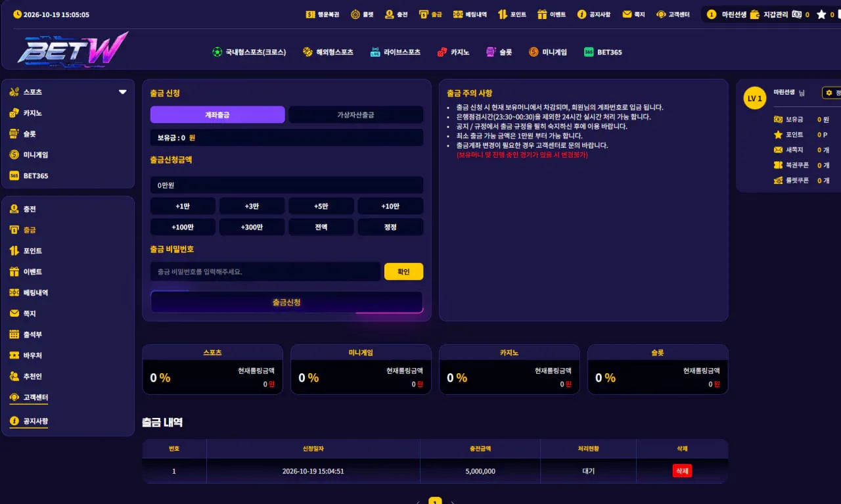Switch to the 계좌출금 tab
The image size is (841, 504).
click(217, 114)
